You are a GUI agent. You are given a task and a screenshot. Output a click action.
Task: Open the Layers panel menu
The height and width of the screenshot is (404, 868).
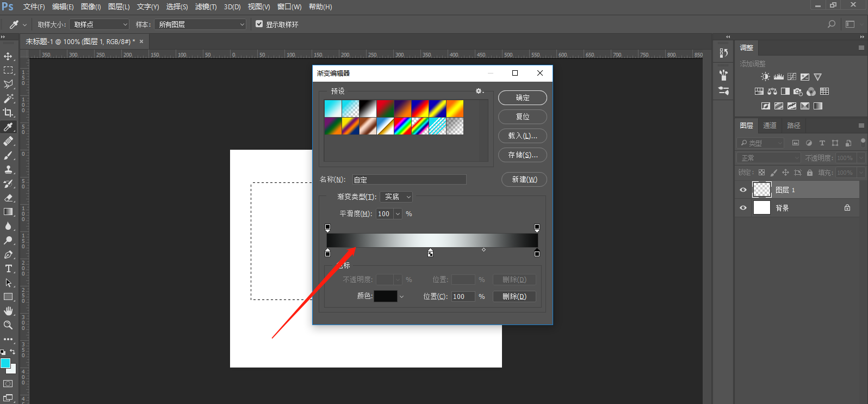861,125
